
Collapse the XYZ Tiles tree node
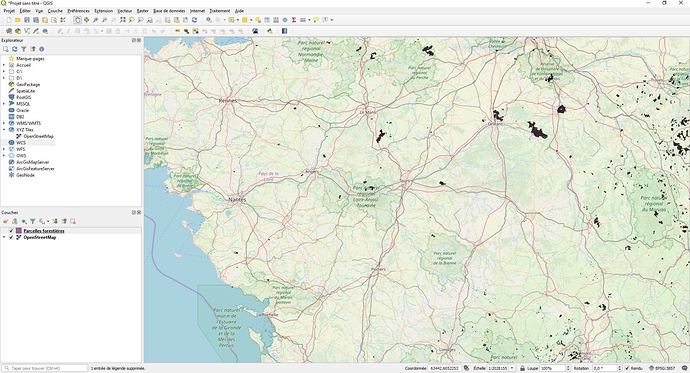(x=4, y=130)
